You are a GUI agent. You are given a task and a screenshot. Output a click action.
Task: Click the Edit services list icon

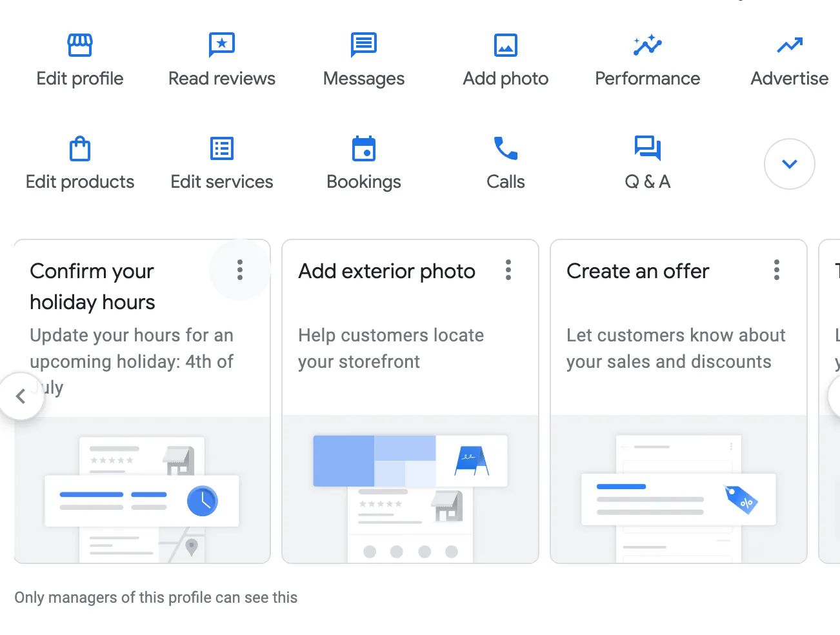coord(222,148)
